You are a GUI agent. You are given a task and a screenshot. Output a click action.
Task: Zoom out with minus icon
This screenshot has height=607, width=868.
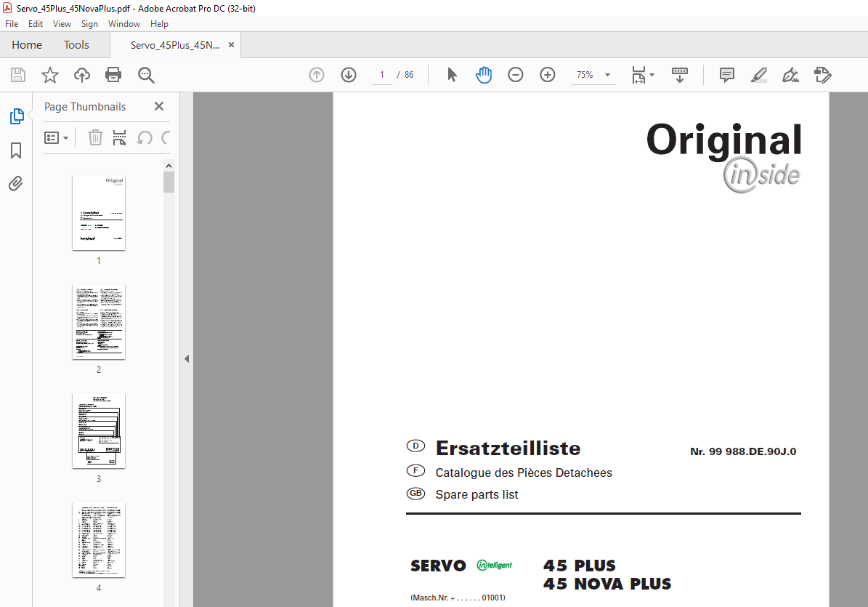(516, 75)
